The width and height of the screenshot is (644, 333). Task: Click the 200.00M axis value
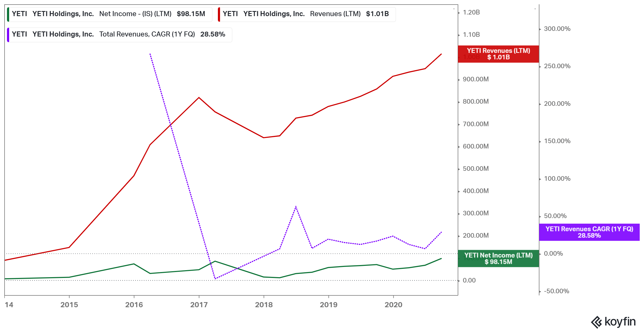[x=476, y=236]
